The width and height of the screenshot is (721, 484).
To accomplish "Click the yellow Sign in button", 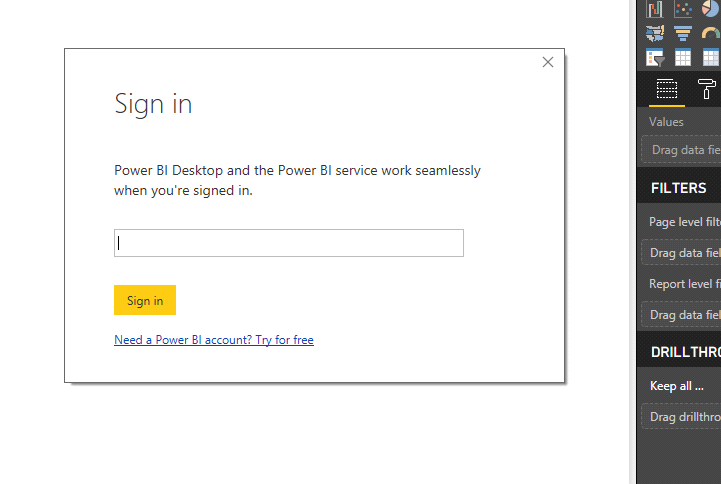I will click(145, 300).
